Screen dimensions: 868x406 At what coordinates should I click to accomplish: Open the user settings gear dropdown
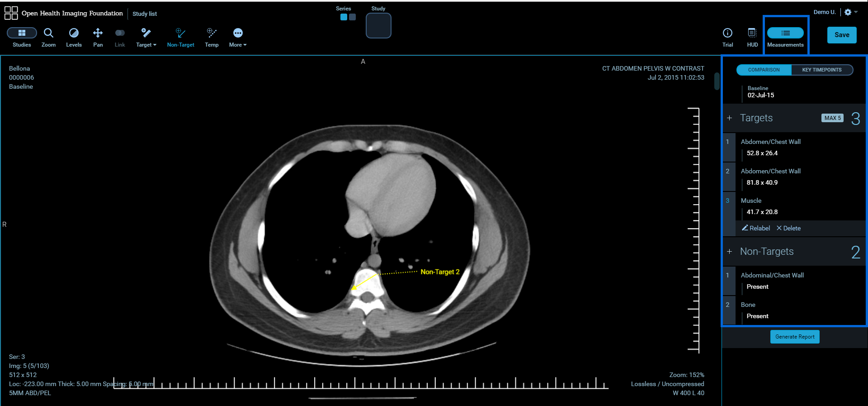point(851,12)
